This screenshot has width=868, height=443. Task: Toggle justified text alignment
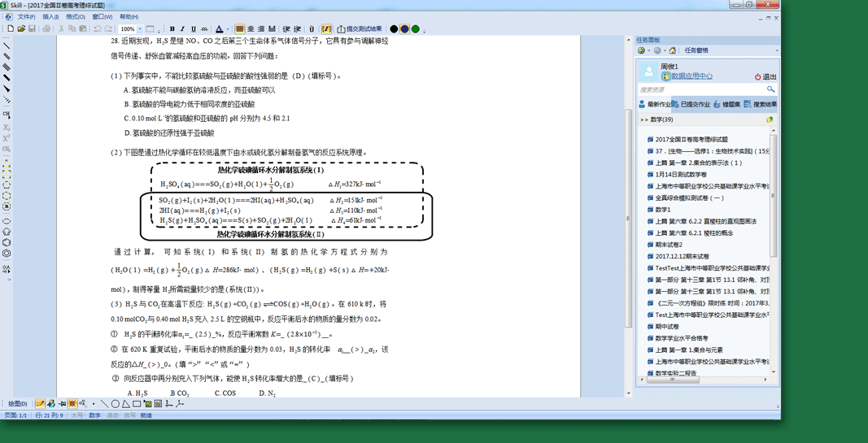coord(272,28)
